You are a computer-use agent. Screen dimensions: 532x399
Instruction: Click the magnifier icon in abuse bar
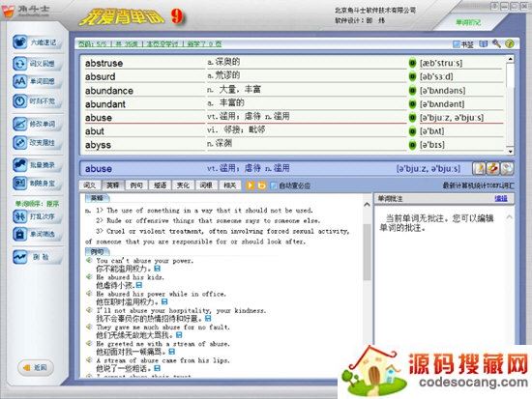pyautogui.click(x=507, y=168)
